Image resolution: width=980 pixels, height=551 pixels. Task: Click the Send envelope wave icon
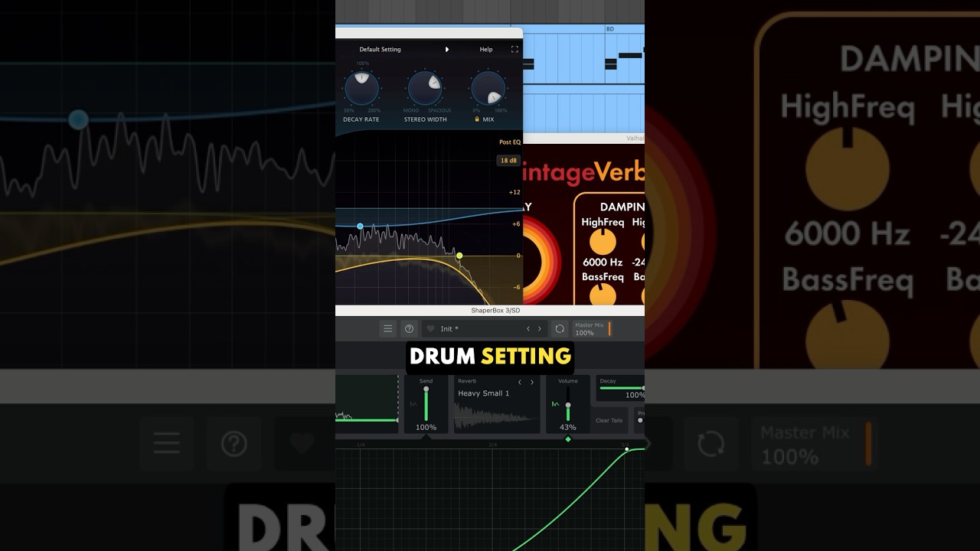[413, 404]
